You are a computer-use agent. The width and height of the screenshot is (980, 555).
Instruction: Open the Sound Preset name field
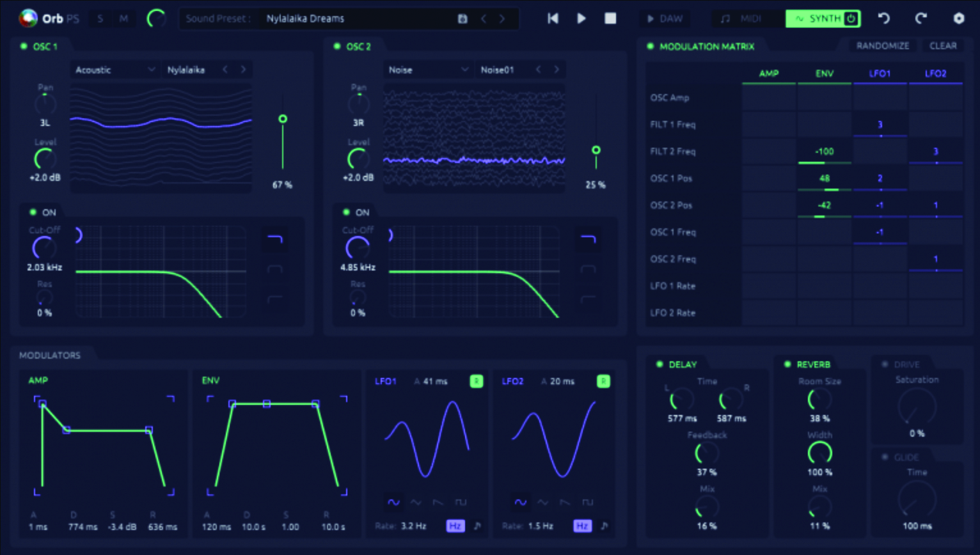(x=355, y=19)
